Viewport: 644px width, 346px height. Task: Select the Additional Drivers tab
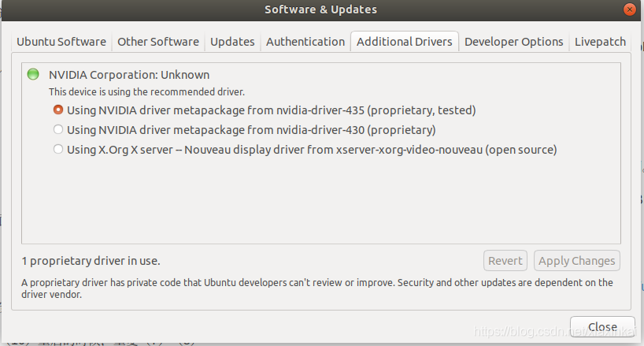[404, 42]
